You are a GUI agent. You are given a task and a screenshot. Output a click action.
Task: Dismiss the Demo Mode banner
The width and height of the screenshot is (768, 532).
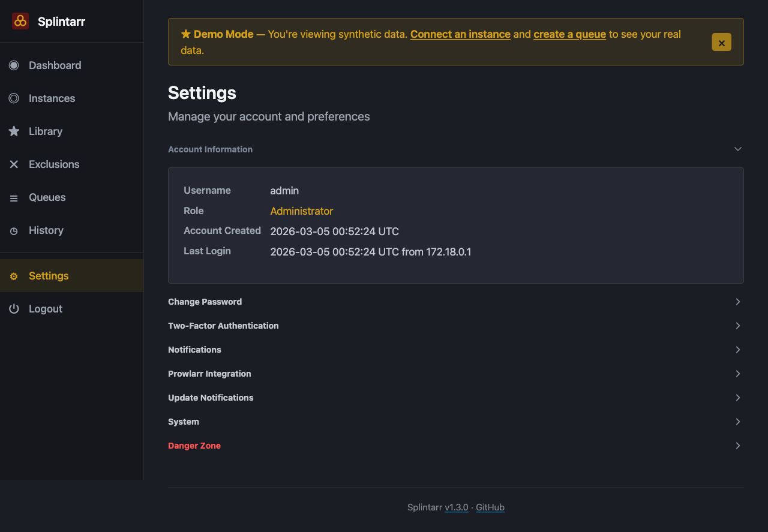[x=721, y=42]
